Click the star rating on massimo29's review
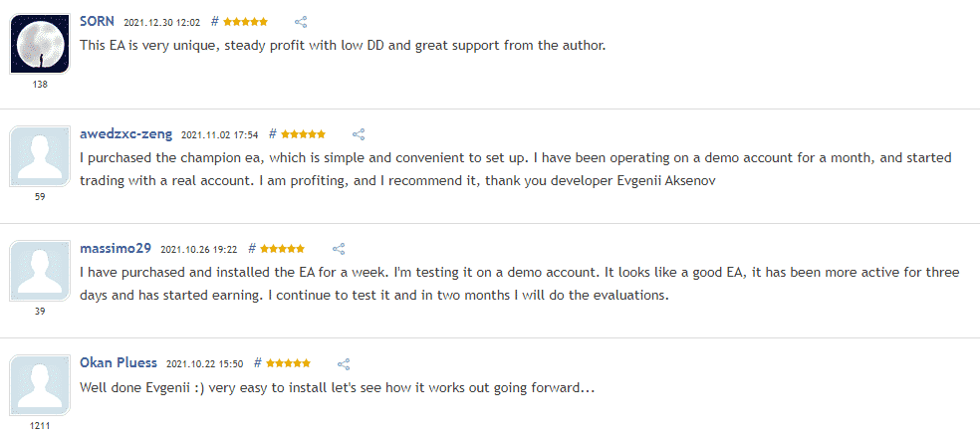 click(x=283, y=249)
